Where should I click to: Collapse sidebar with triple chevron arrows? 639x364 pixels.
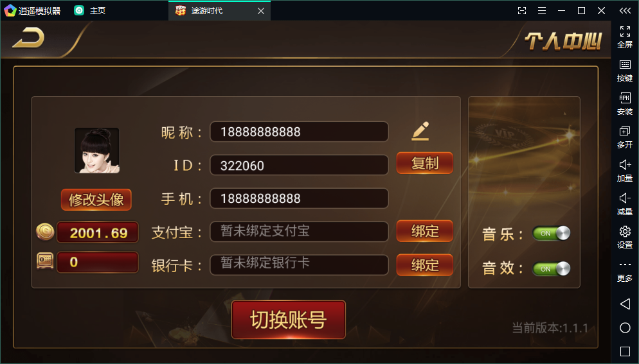[625, 10]
